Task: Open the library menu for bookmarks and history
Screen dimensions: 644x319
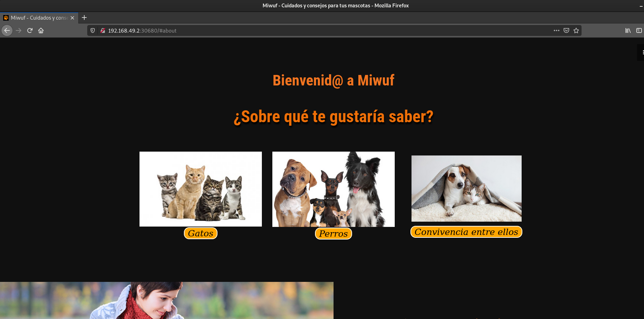Action: (x=628, y=30)
